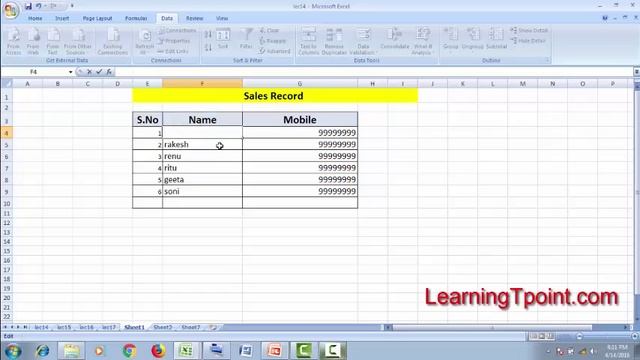Select the Sheet2 worksheet tab
Screen dimensions: 640x360
[163, 327]
